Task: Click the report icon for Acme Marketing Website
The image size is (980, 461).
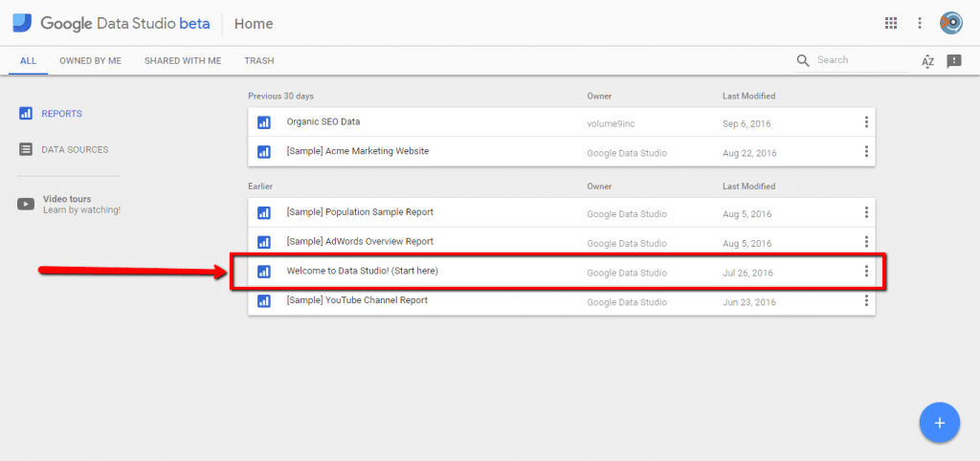Action: pyautogui.click(x=264, y=152)
